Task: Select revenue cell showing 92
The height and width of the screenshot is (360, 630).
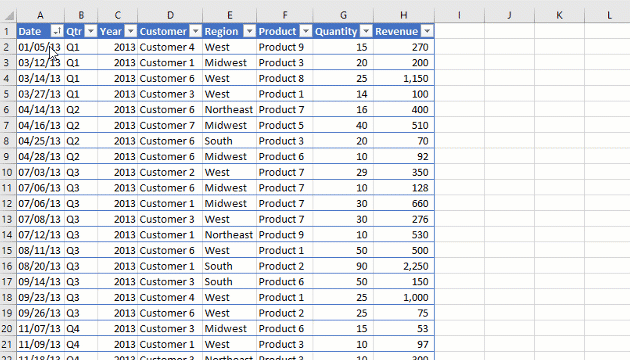Action: point(404,157)
